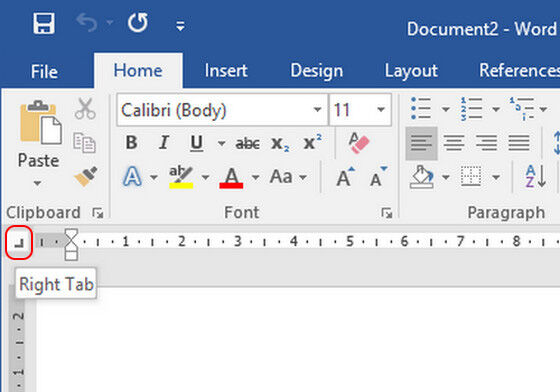Click the Right Tab selector on the ruler
Viewport: 560px width, 392px height.
pos(19,243)
